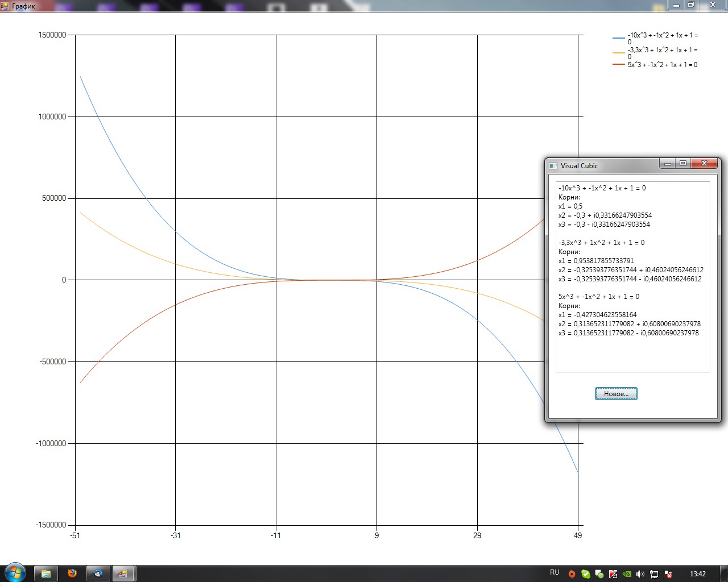The image size is (728, 582).
Task: Click the x2 line ending + i0,60800690237978
Action: pos(630,324)
